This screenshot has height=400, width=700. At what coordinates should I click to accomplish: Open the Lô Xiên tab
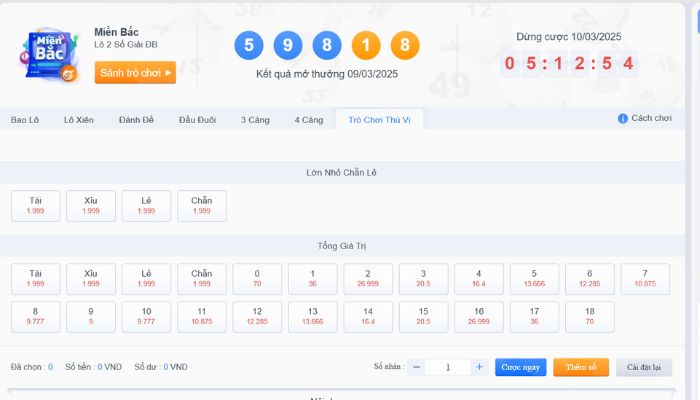pos(79,120)
